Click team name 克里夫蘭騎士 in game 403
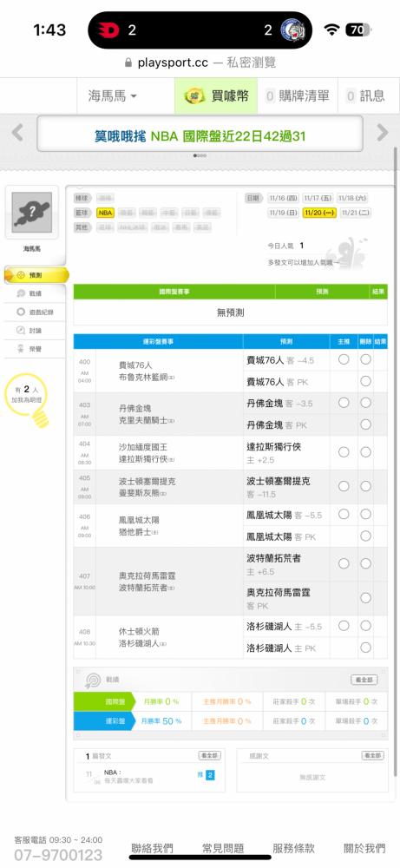This screenshot has height=868, width=400. (x=145, y=420)
